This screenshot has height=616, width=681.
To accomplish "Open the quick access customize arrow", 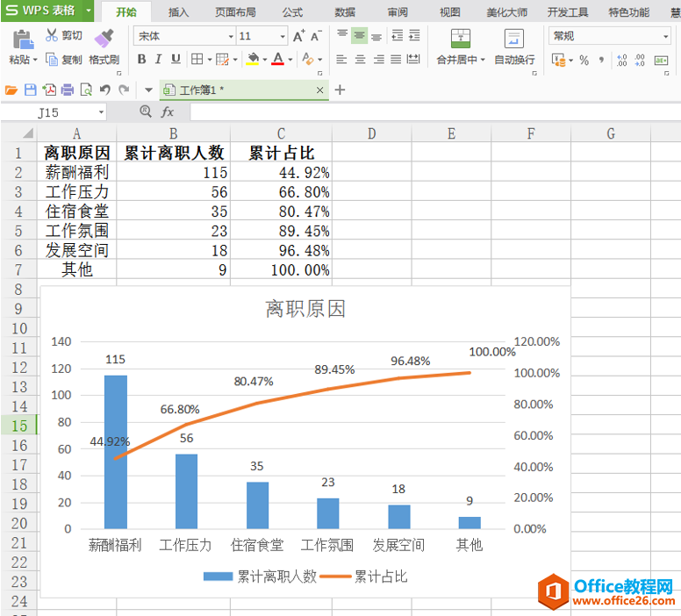I will [149, 90].
